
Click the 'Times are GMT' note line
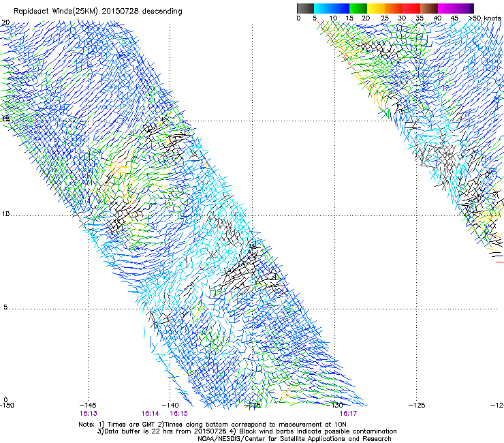212,425
